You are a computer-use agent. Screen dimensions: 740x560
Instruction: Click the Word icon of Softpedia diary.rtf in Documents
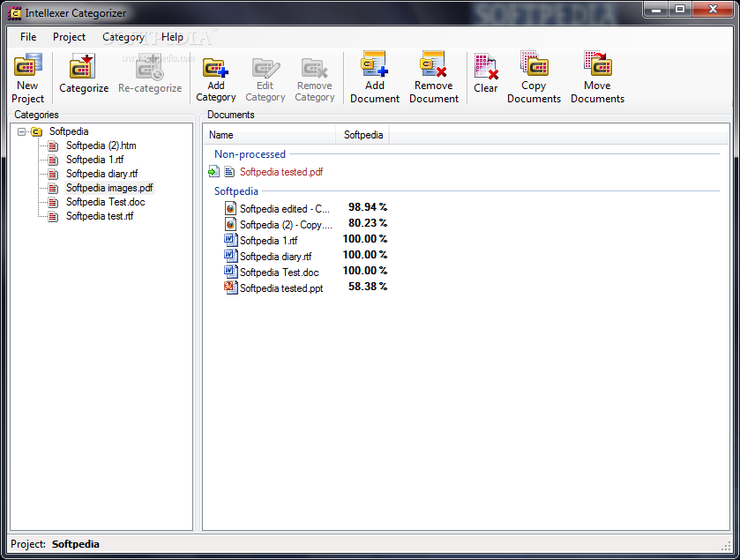(x=230, y=256)
